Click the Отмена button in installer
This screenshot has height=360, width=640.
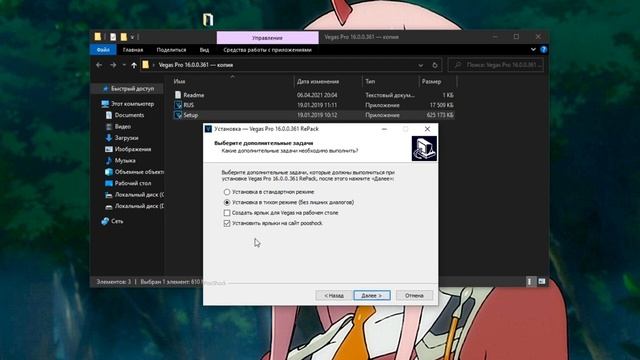[x=414, y=295]
